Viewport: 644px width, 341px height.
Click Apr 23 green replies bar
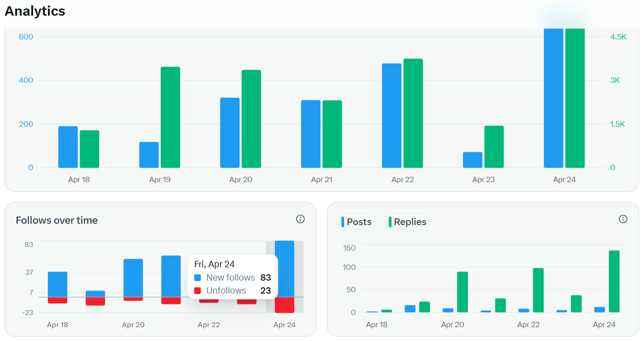click(576, 304)
